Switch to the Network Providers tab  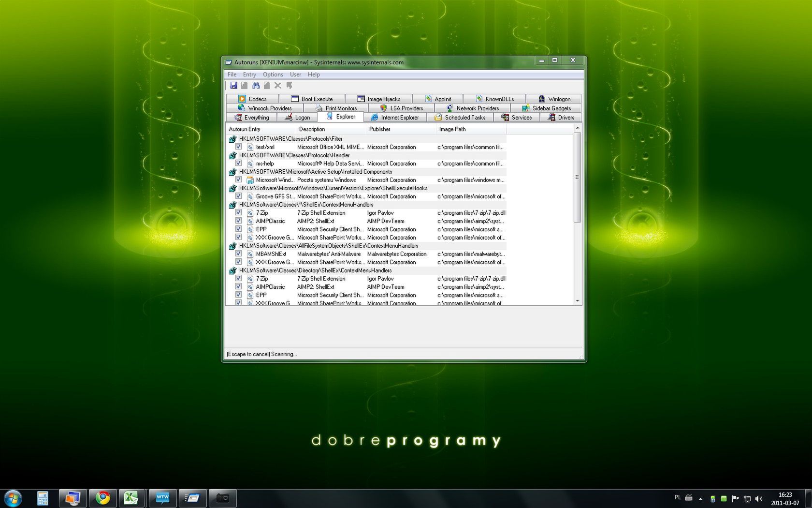(x=472, y=108)
